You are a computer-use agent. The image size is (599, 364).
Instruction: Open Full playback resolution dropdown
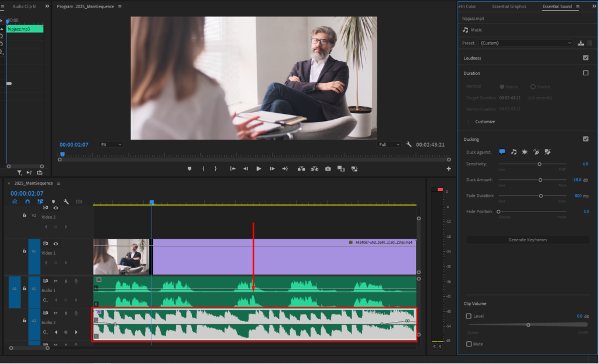[x=389, y=145]
